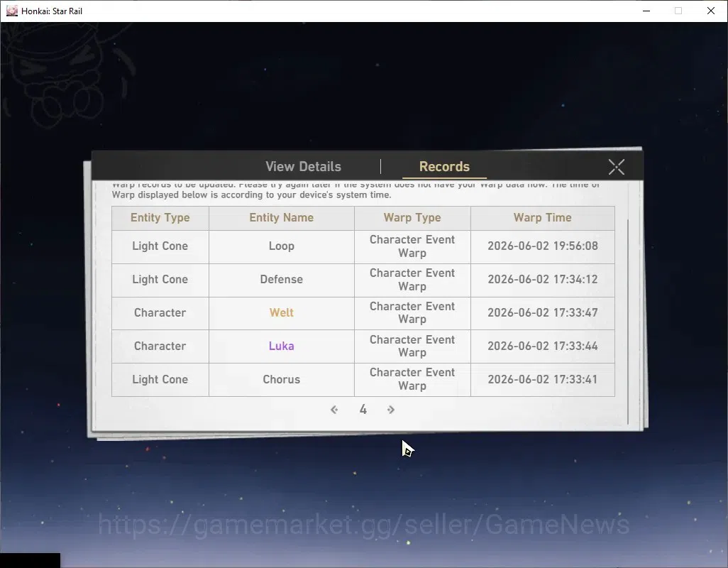Click Light Cone cell in Chorus row
This screenshot has height=568, width=728.
pos(160,379)
